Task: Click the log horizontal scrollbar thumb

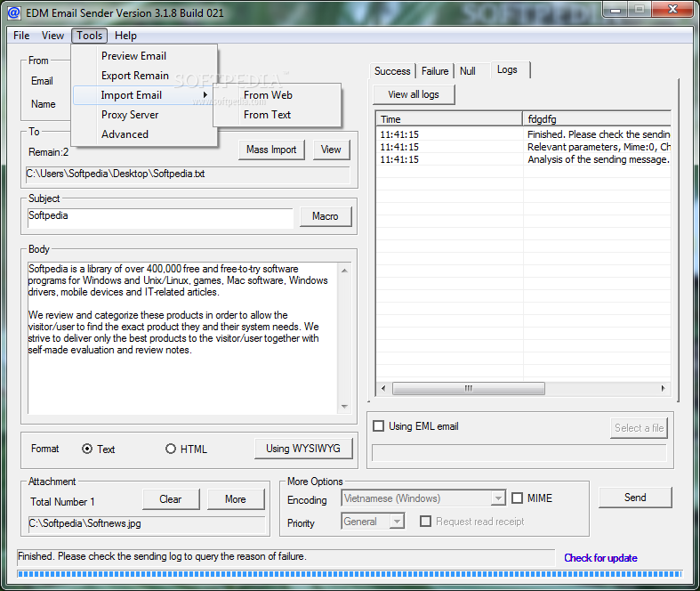Action: pos(469,388)
